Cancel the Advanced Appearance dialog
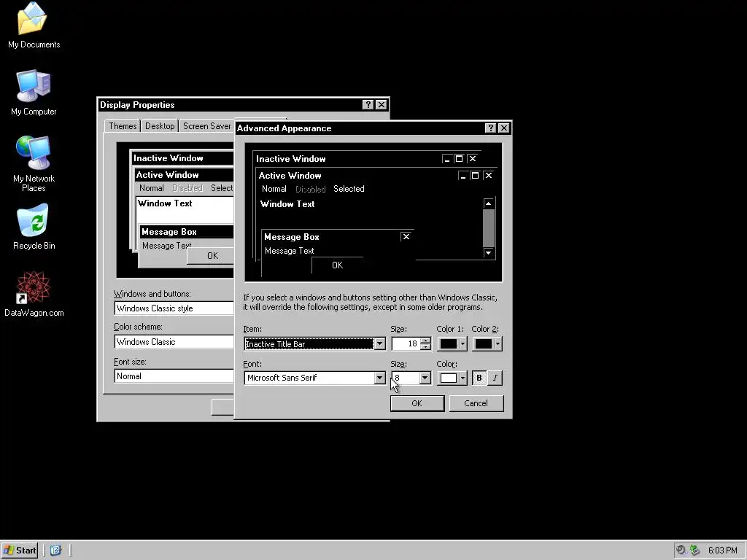This screenshot has height=560, width=747. point(476,403)
